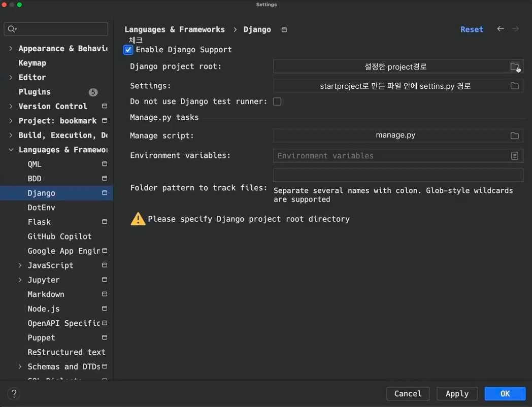Viewport: 532px width, 407px height.
Task: Click the Reset link
Action: [x=472, y=29]
